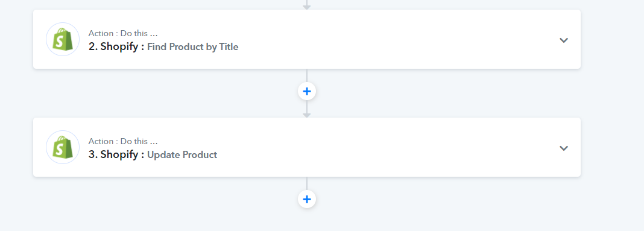Click empty space inside the Update Product card
Viewport: 644px width, 231px height.
point(390,148)
